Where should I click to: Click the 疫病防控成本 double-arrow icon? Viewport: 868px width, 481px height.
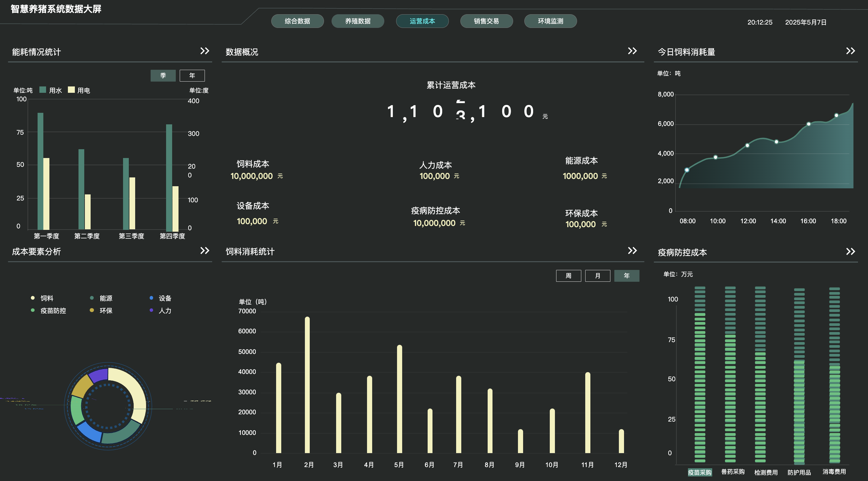tap(850, 251)
